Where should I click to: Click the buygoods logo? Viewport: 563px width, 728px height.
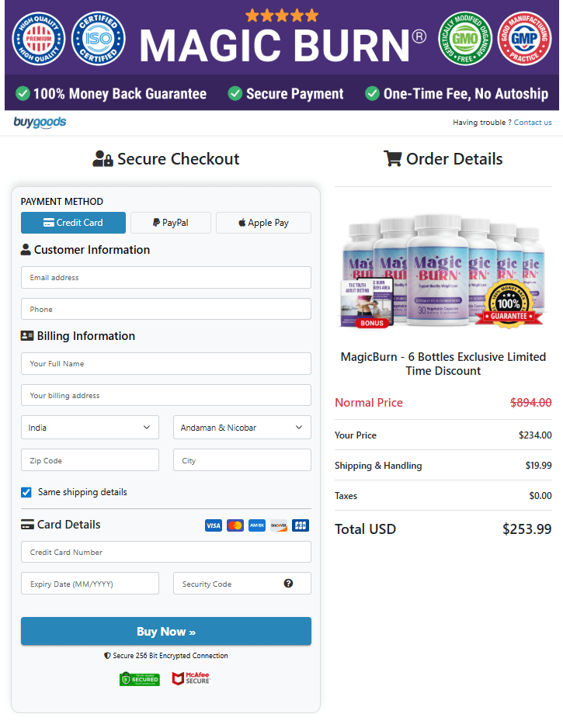[x=39, y=122]
